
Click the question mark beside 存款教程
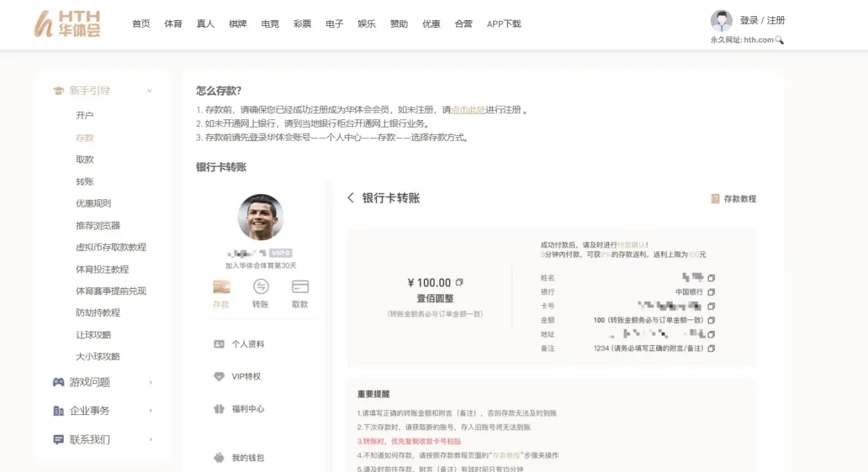tap(714, 198)
